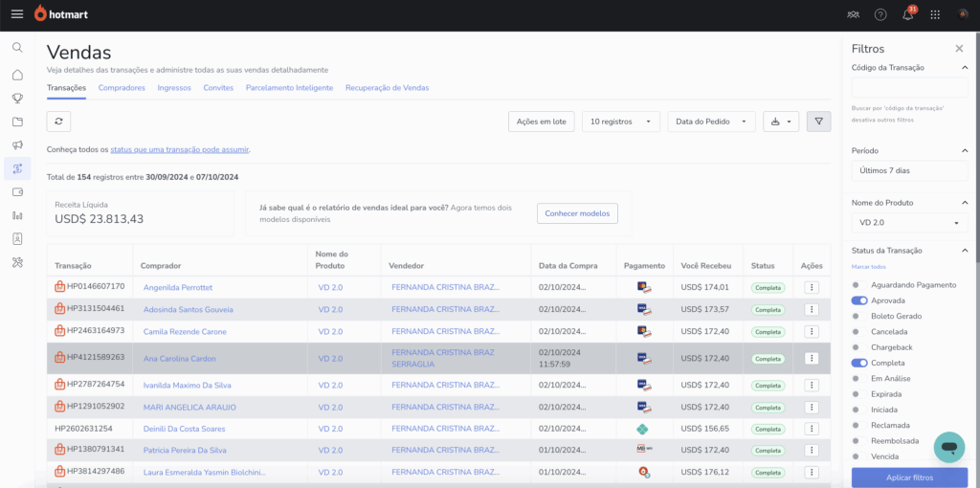
Task: Go to home via sidebar house icon
Action: tap(17, 75)
